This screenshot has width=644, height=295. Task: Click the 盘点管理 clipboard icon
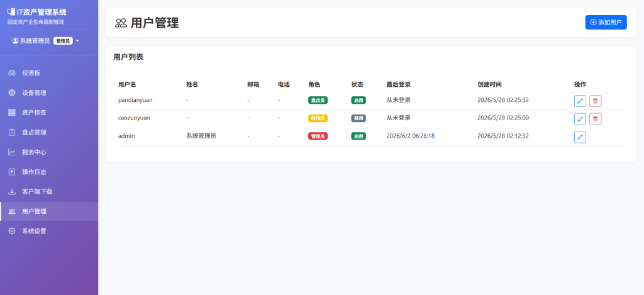[x=12, y=132]
